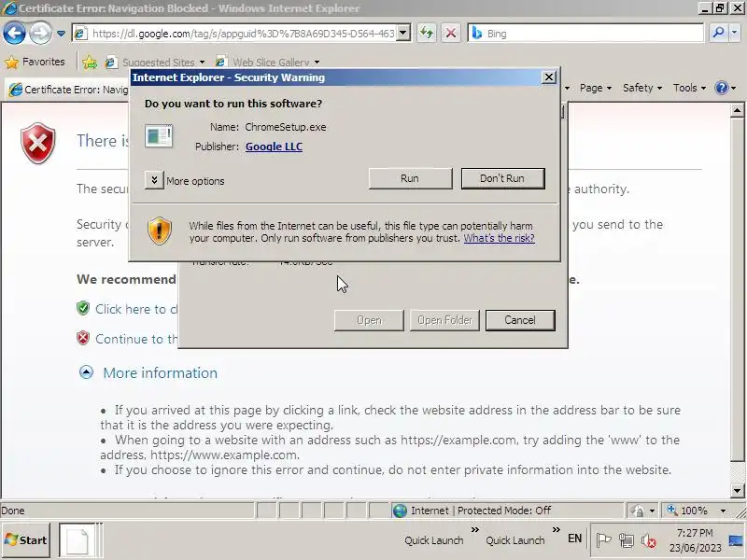Expand the second Quick Launch chevron
Image resolution: width=747 pixels, height=560 pixels.
coord(556,529)
